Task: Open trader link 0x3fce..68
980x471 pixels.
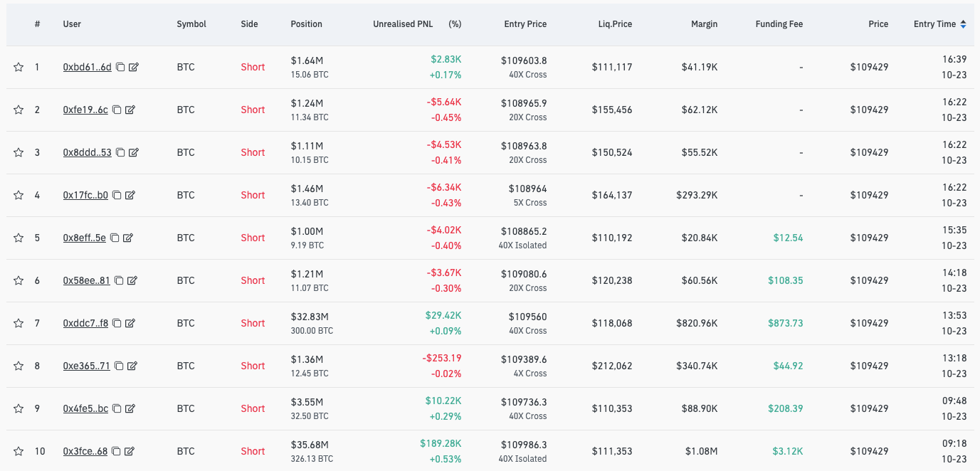Action: (x=85, y=452)
